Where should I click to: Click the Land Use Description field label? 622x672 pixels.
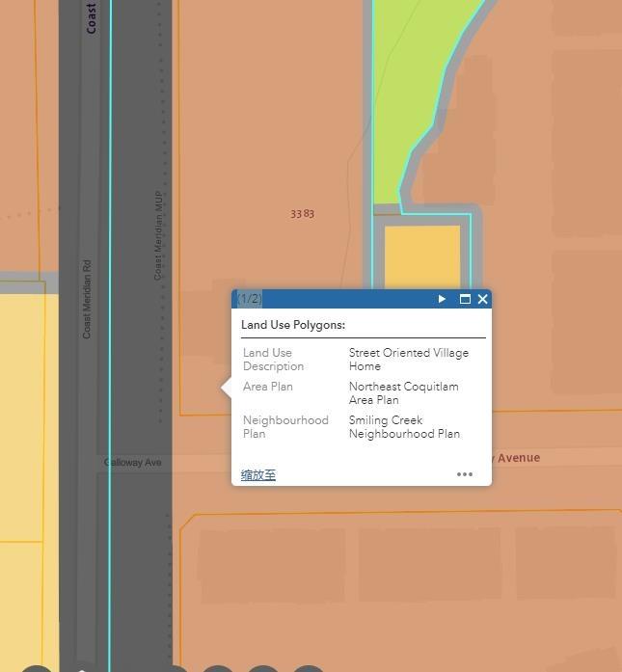pyautogui.click(x=274, y=360)
